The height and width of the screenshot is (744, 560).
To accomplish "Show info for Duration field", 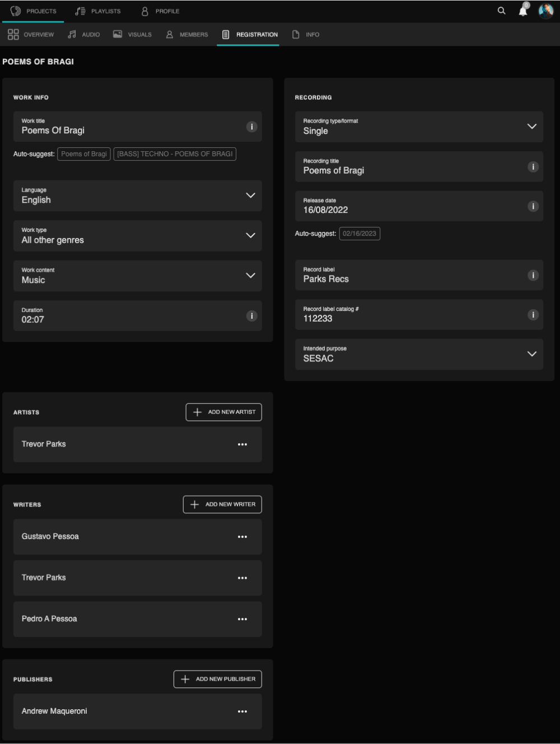I will pyautogui.click(x=252, y=316).
